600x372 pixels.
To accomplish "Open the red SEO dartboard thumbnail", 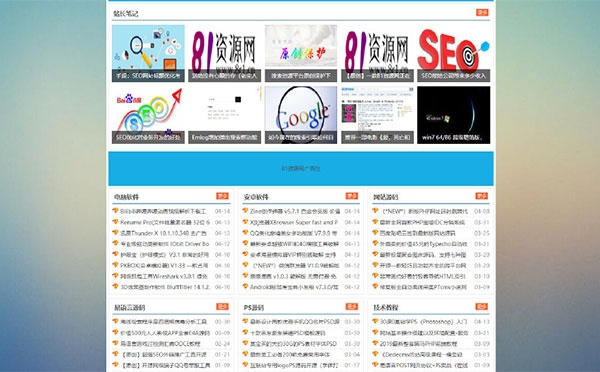I will pyautogui.click(x=453, y=53).
